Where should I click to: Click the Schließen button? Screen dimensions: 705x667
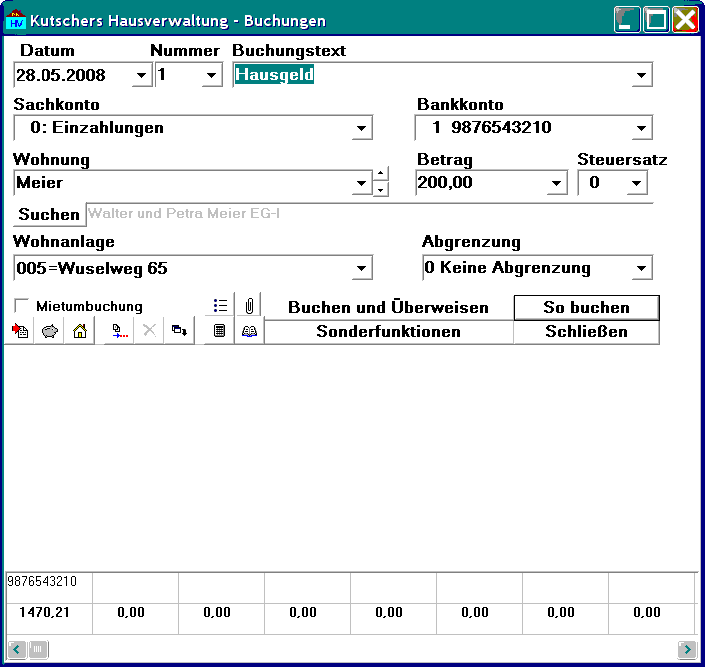coord(586,331)
